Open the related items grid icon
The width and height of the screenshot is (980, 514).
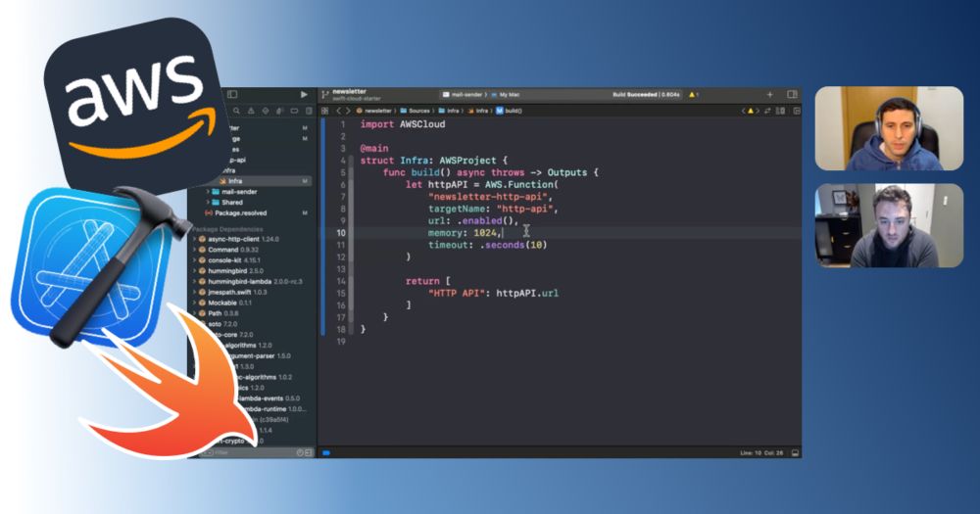(325, 111)
